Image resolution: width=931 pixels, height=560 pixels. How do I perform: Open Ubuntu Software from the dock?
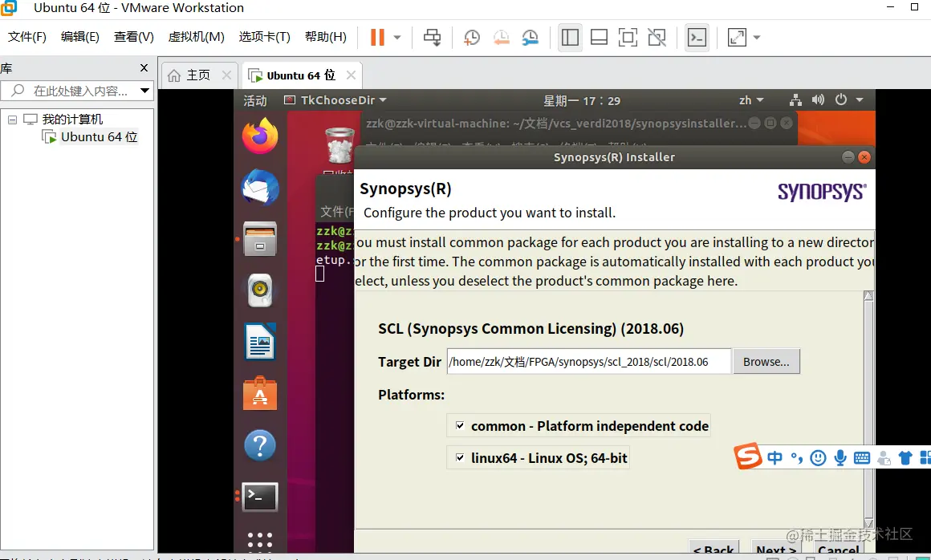260,393
